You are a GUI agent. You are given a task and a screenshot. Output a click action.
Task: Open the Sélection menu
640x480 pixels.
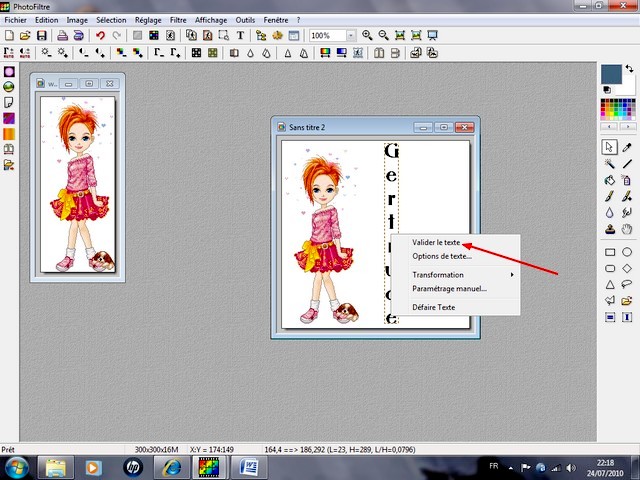click(x=111, y=20)
